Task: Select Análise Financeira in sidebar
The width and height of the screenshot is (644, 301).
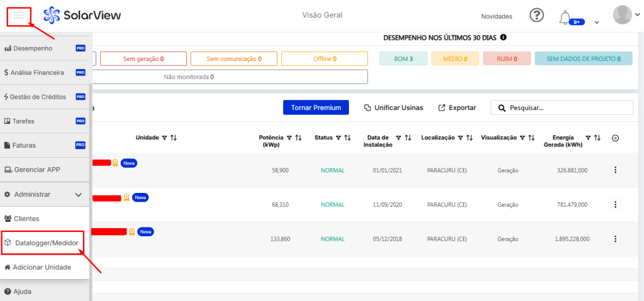Action: pos(38,73)
